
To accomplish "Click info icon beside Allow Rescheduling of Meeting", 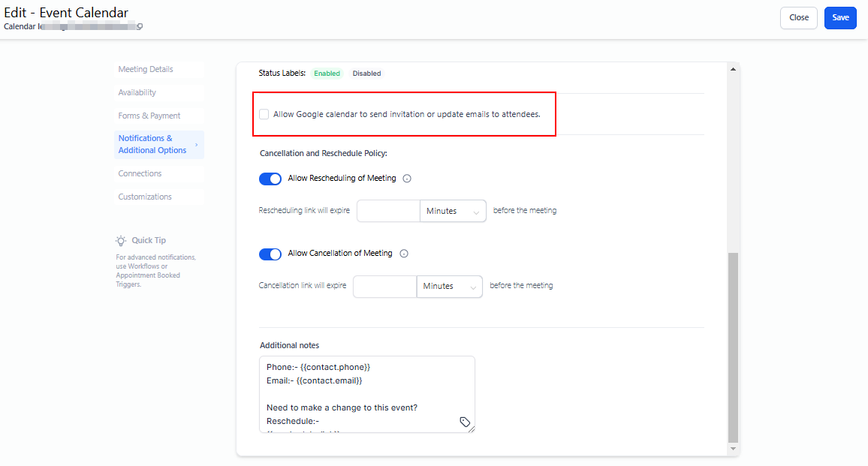I will coord(407,179).
